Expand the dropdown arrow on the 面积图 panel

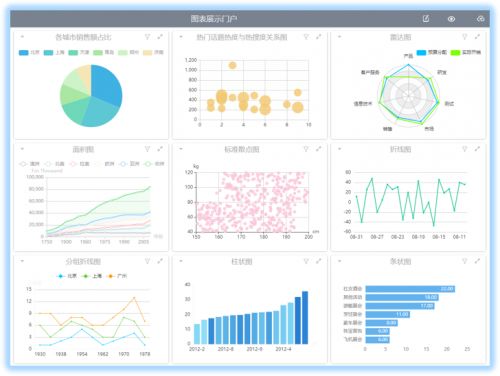click(x=22, y=149)
